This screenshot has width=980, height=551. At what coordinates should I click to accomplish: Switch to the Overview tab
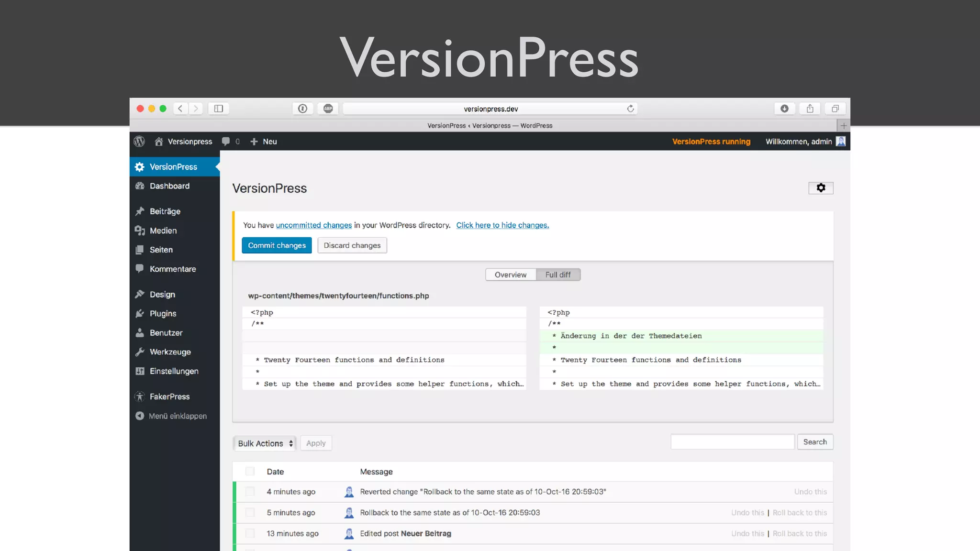point(511,275)
